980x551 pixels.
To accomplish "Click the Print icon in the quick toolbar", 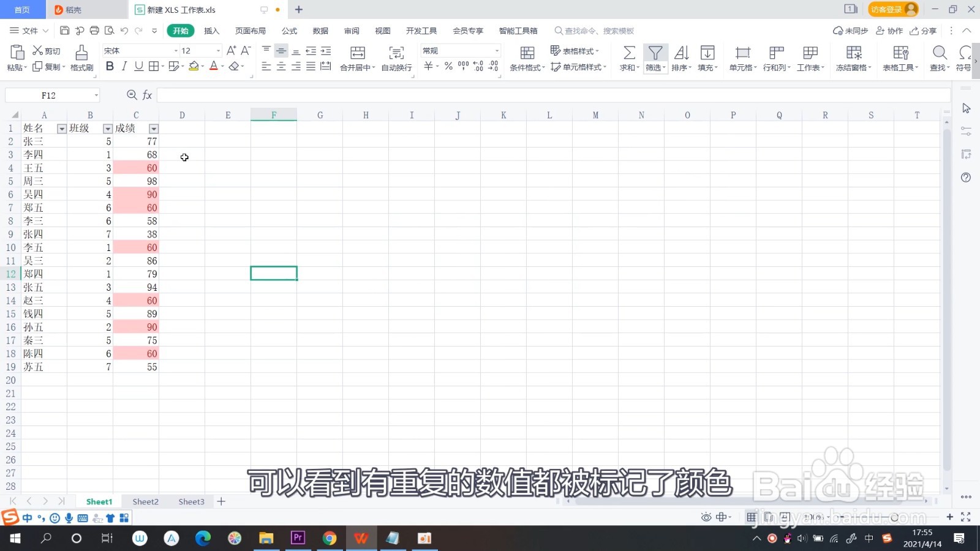I will tap(94, 31).
